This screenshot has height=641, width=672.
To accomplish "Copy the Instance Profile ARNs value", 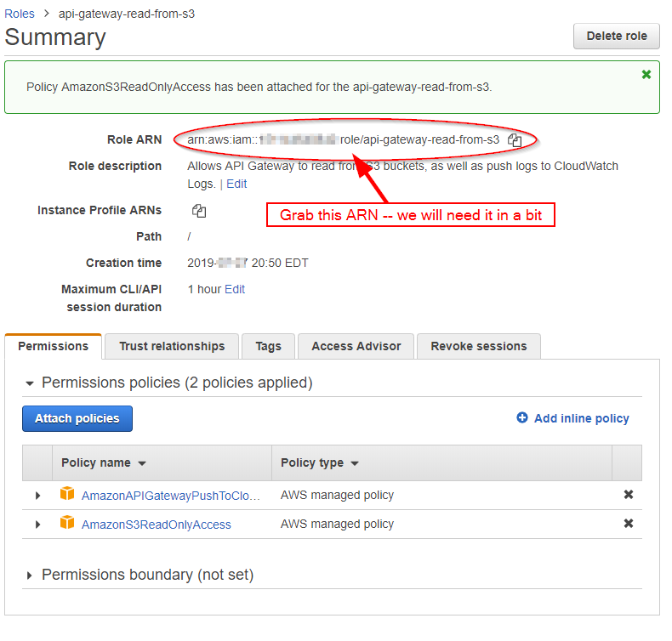I will [199, 211].
